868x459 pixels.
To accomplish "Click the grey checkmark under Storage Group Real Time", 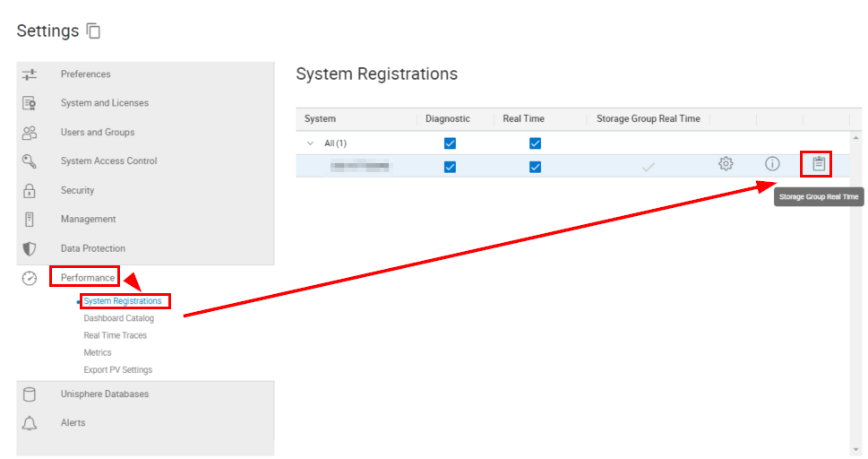I will coord(649,167).
